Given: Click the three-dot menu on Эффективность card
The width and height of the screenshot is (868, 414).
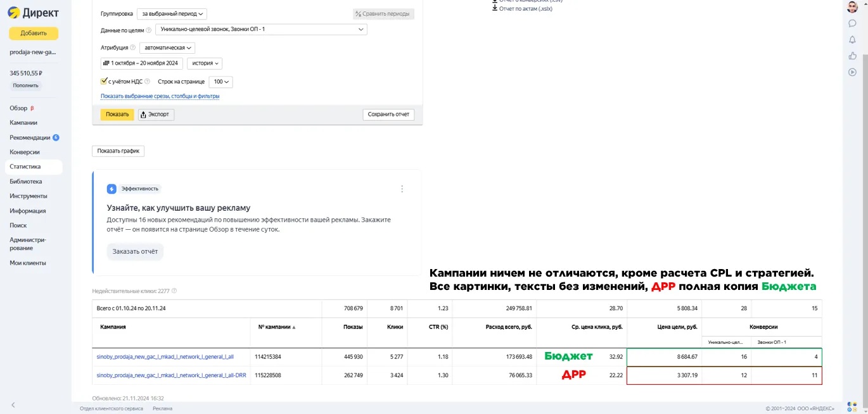Looking at the screenshot, I should [402, 189].
